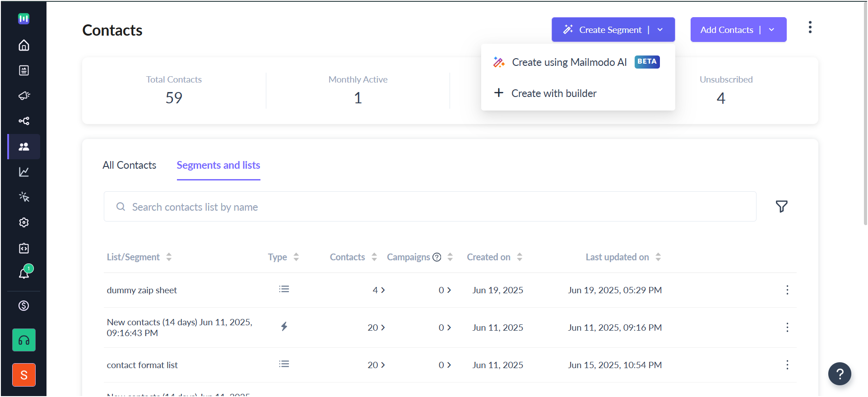Click the BETA badge
The width and height of the screenshot is (868, 397).
pyautogui.click(x=647, y=62)
